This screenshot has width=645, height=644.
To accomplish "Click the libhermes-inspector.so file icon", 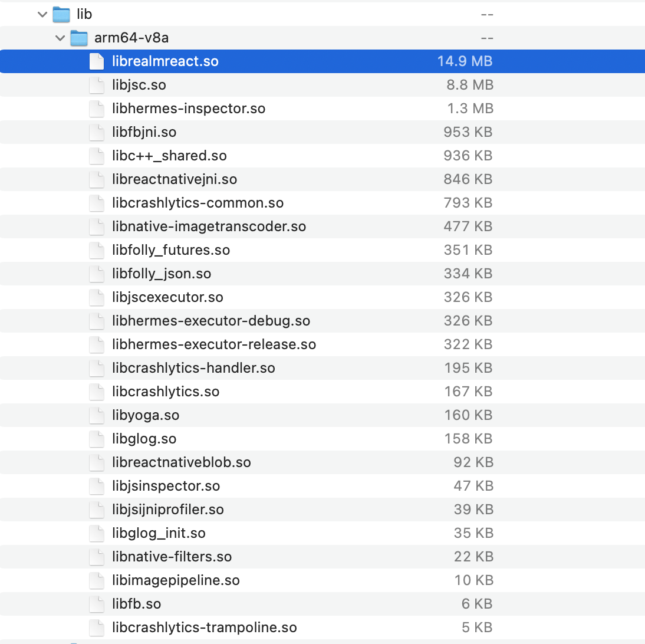I will click(x=97, y=109).
